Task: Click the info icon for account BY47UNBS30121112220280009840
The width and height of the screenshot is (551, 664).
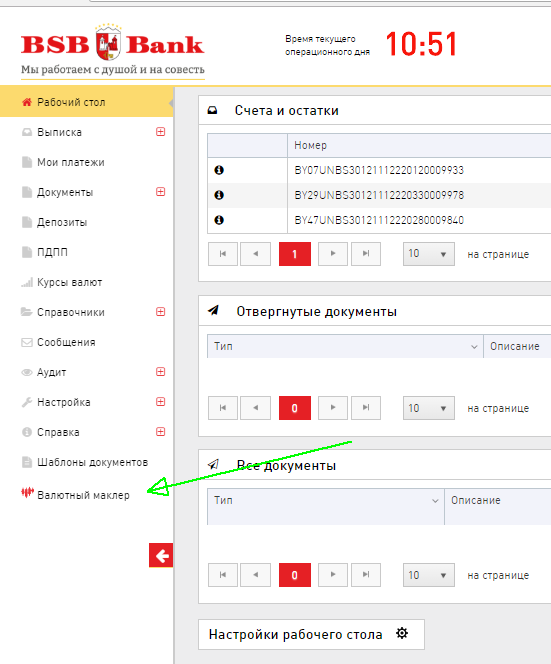Action: (219, 220)
